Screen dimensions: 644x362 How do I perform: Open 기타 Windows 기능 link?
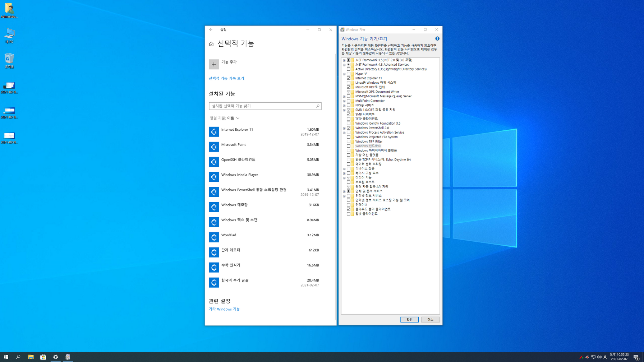click(x=224, y=309)
